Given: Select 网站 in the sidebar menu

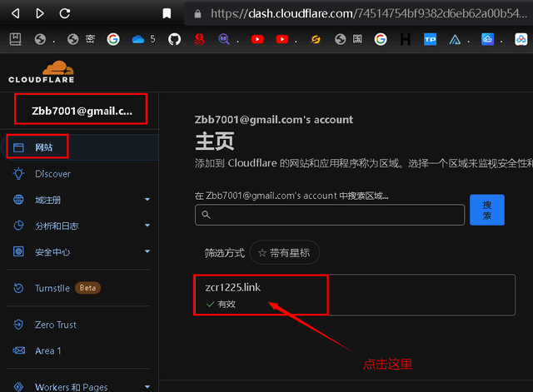Looking at the screenshot, I should [43, 147].
